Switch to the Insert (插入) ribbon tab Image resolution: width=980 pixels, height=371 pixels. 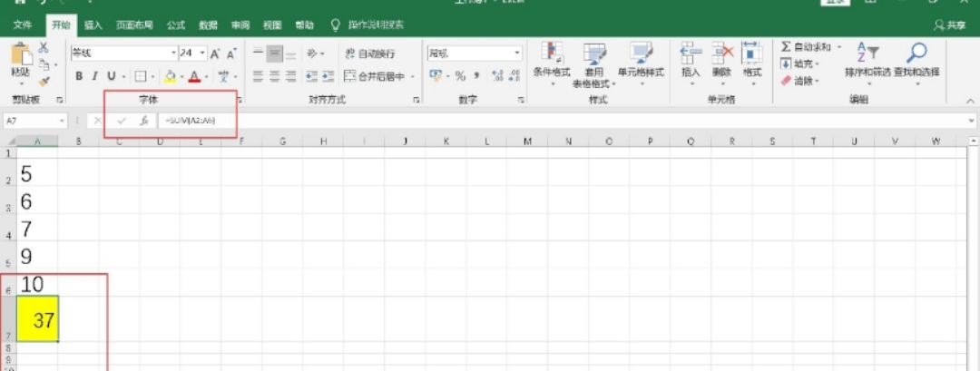[93, 24]
